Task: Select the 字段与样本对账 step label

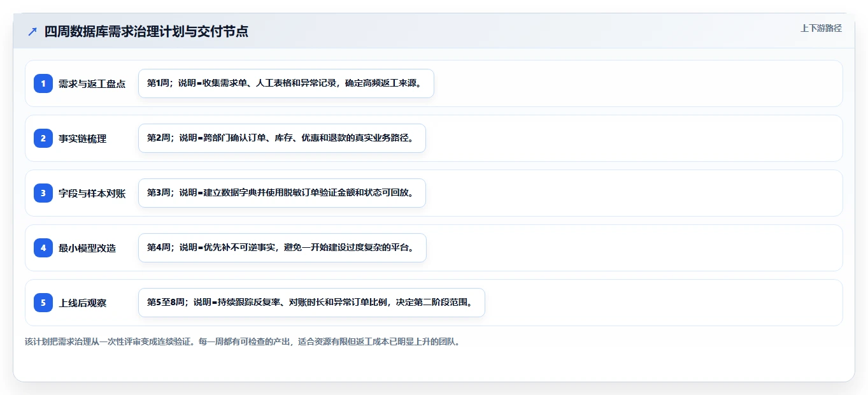Action: [92, 193]
